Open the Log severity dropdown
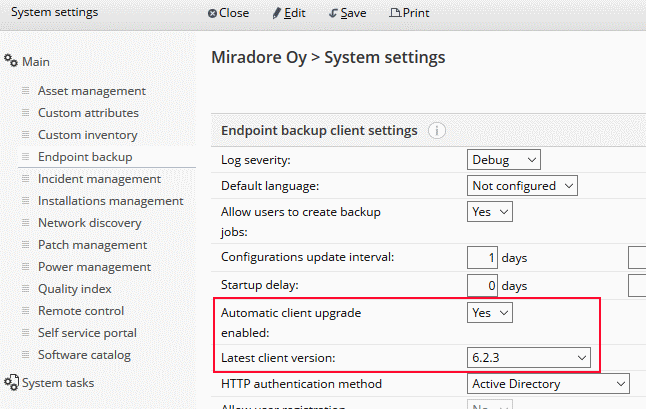 [503, 159]
